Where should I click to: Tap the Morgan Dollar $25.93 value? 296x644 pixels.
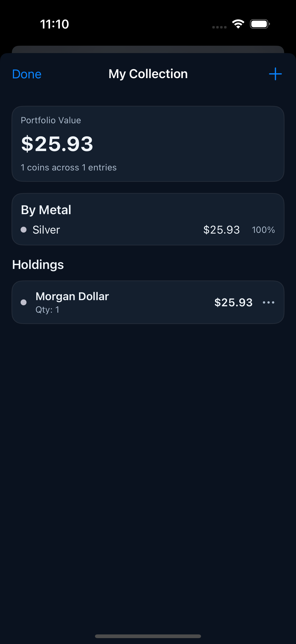click(233, 303)
